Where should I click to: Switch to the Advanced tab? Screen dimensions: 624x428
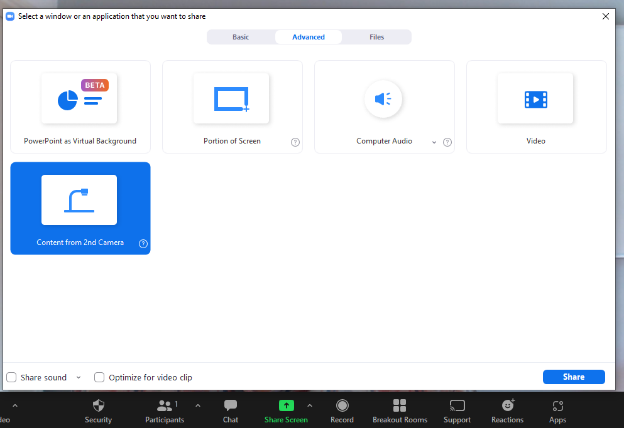308,37
